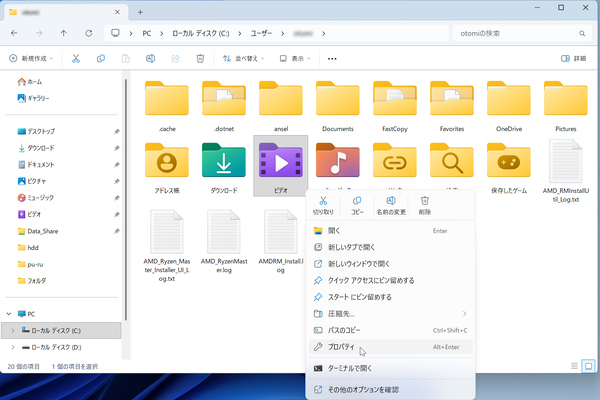This screenshot has width=600, height=400.
Task: Toggle the 詳細 details pane
Action: pyautogui.click(x=574, y=59)
